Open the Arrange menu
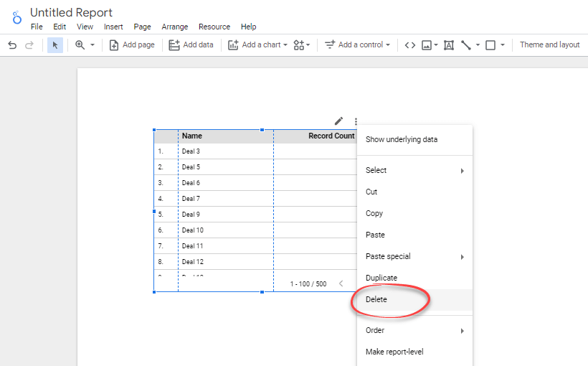 (175, 27)
